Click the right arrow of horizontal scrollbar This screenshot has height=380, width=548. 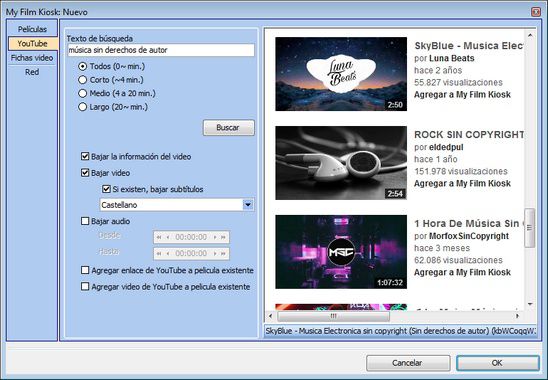(518, 316)
